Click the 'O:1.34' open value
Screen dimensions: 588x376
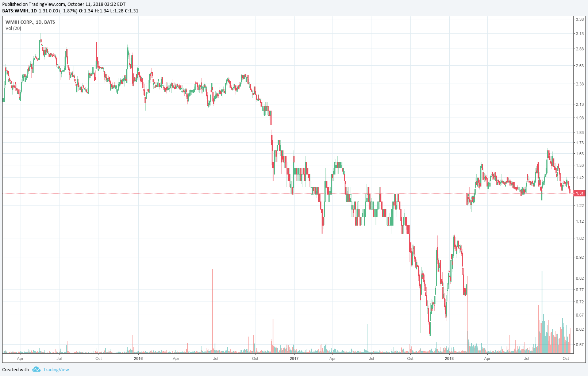[86, 11]
